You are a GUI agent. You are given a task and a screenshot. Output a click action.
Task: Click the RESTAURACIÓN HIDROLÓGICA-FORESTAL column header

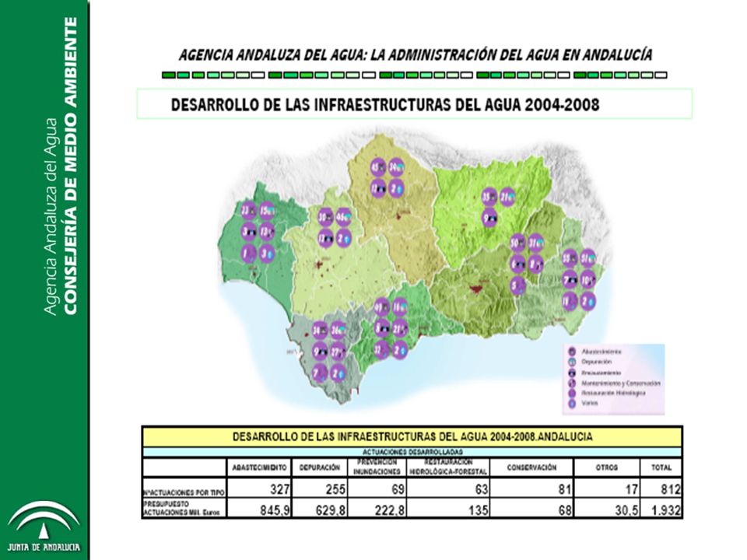pyautogui.click(x=448, y=467)
